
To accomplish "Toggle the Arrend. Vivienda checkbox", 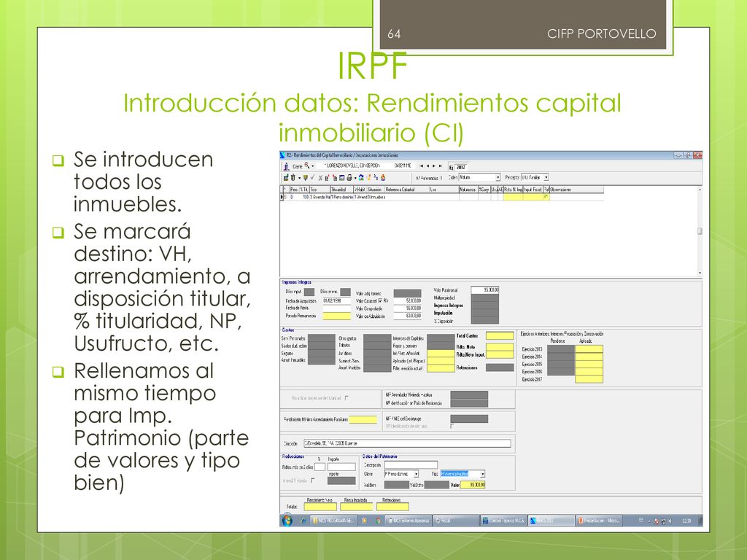I will click(312, 481).
